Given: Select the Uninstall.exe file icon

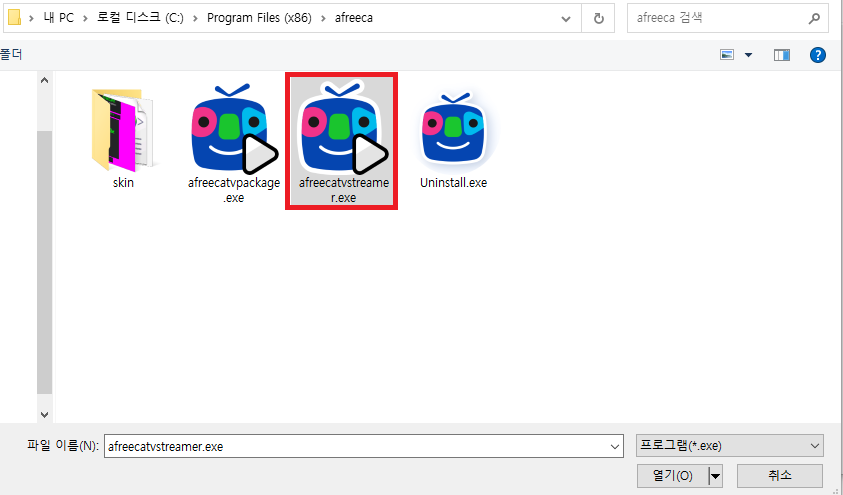Looking at the screenshot, I should pos(453,130).
